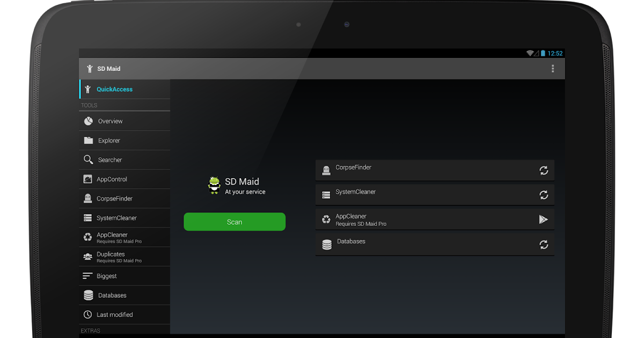Screen dimensions: 644x338
Task: Tap the Wi-Fi status icon
Action: click(x=530, y=53)
